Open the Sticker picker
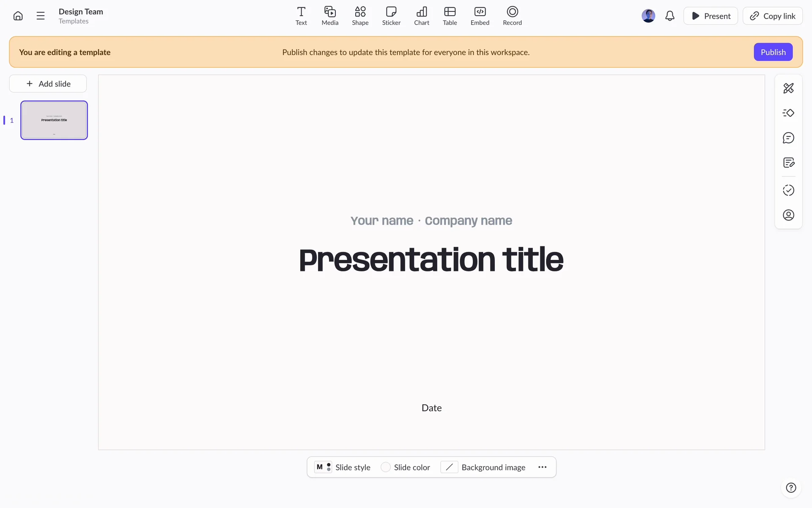The height and width of the screenshot is (508, 812). click(391, 16)
